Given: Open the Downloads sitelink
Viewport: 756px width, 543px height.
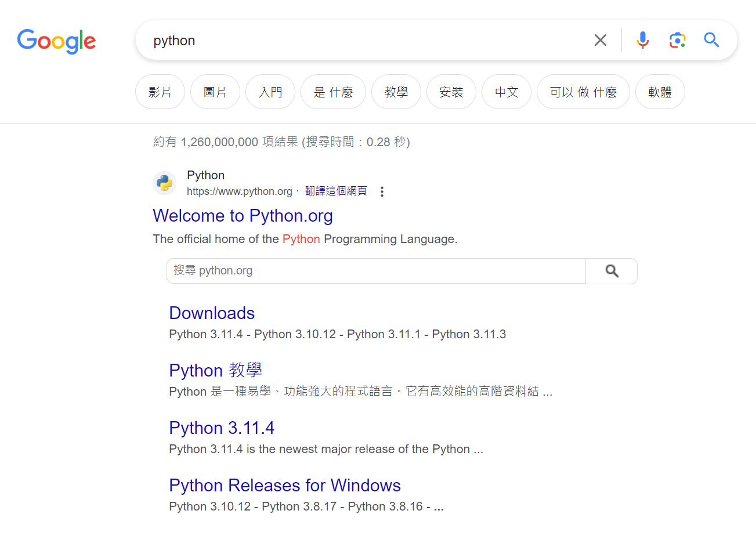Looking at the screenshot, I should 212,313.
